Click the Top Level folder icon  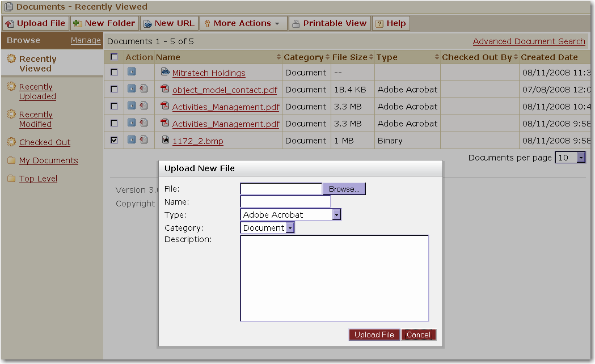coord(11,178)
